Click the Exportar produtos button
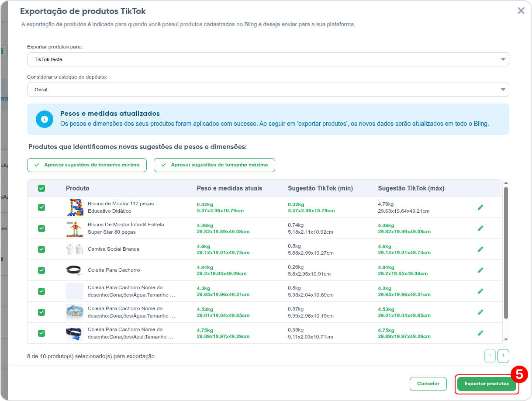 click(x=487, y=384)
